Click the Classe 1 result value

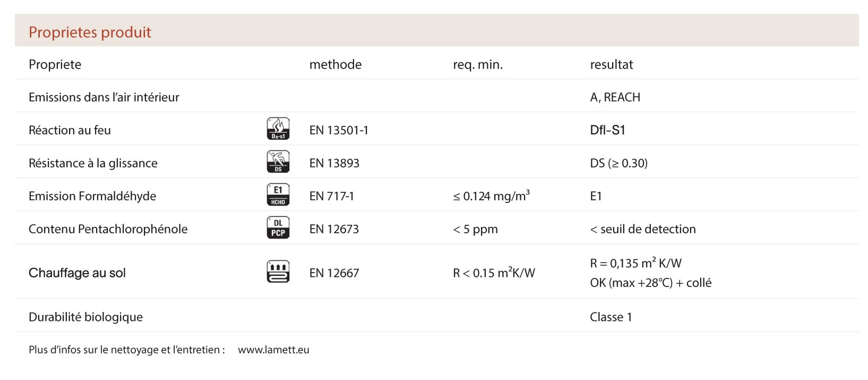click(611, 317)
